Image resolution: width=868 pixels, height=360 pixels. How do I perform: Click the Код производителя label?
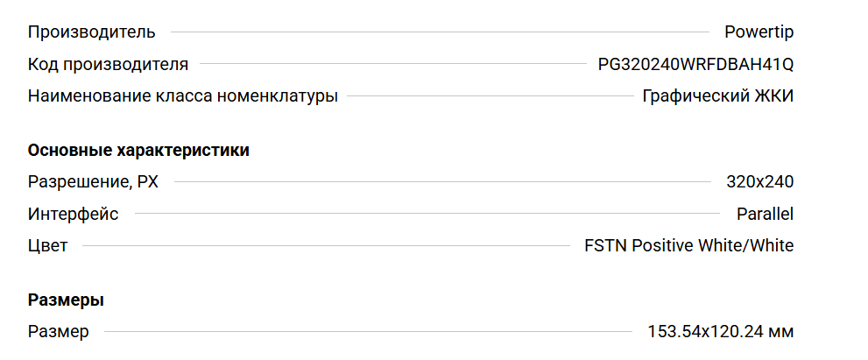(x=108, y=64)
